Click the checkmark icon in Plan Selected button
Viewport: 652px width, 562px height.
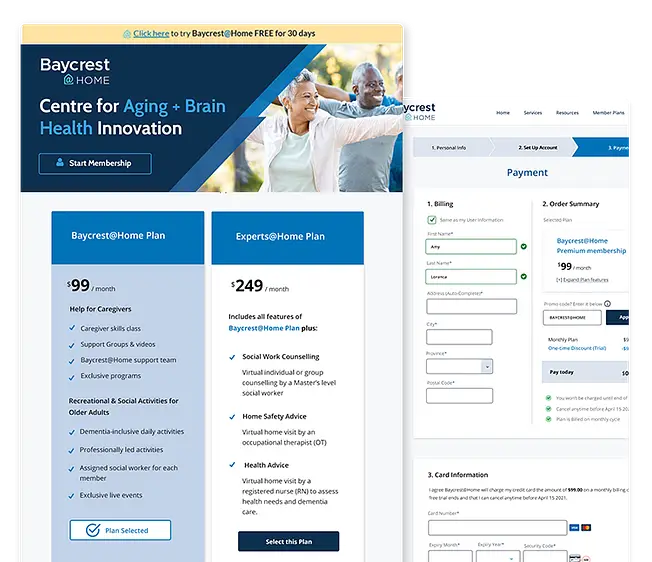pos(92,530)
